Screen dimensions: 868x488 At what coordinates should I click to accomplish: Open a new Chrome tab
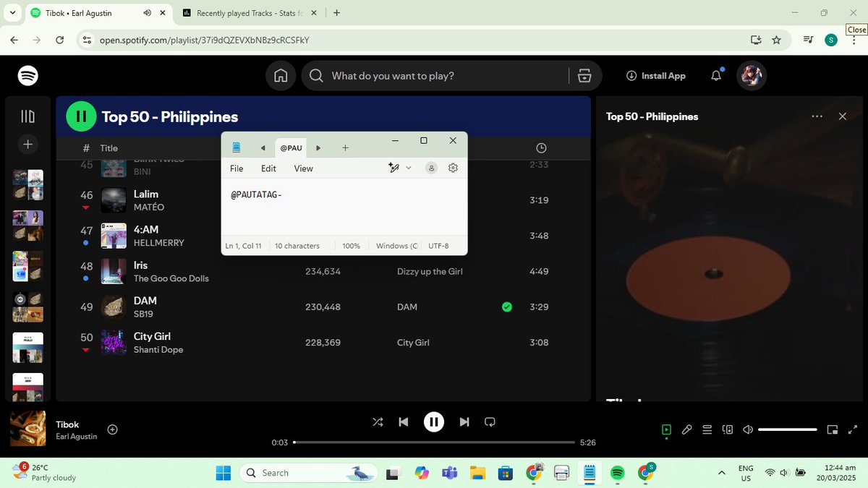click(337, 13)
